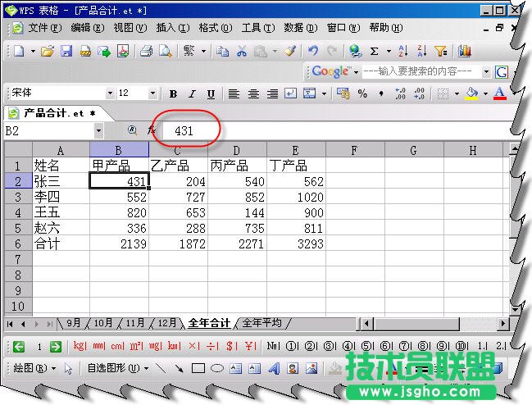Increase decimal places
Viewport: 532px width, 405px height.
[x=400, y=93]
